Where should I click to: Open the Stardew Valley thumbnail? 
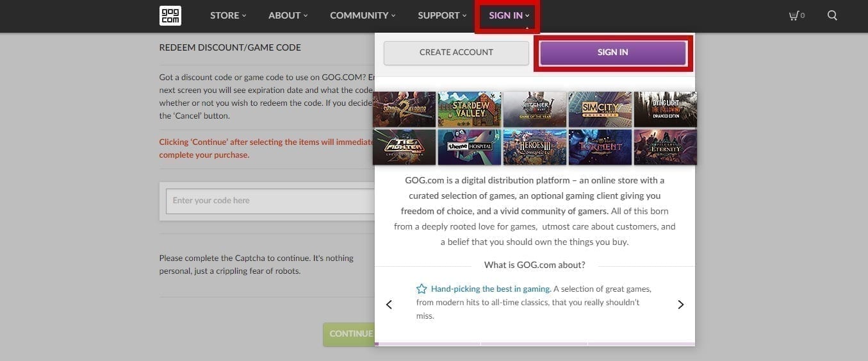pos(470,109)
